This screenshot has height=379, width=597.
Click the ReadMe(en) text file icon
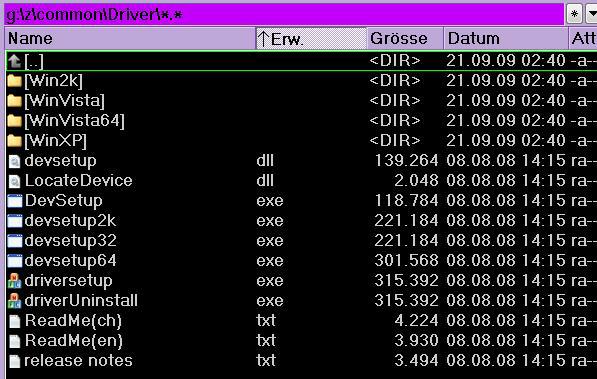(x=14, y=341)
